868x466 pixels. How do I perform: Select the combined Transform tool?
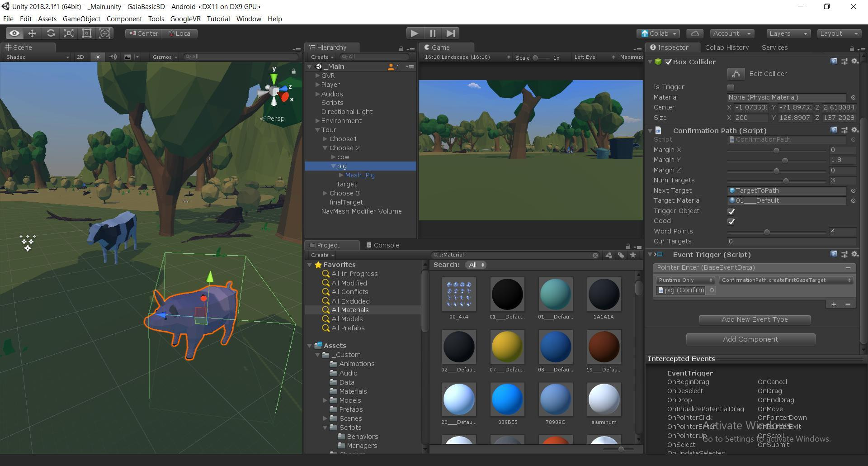(x=105, y=33)
